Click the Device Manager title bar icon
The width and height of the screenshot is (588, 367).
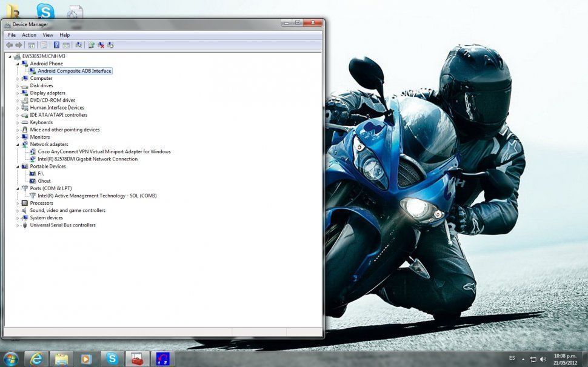coord(7,24)
